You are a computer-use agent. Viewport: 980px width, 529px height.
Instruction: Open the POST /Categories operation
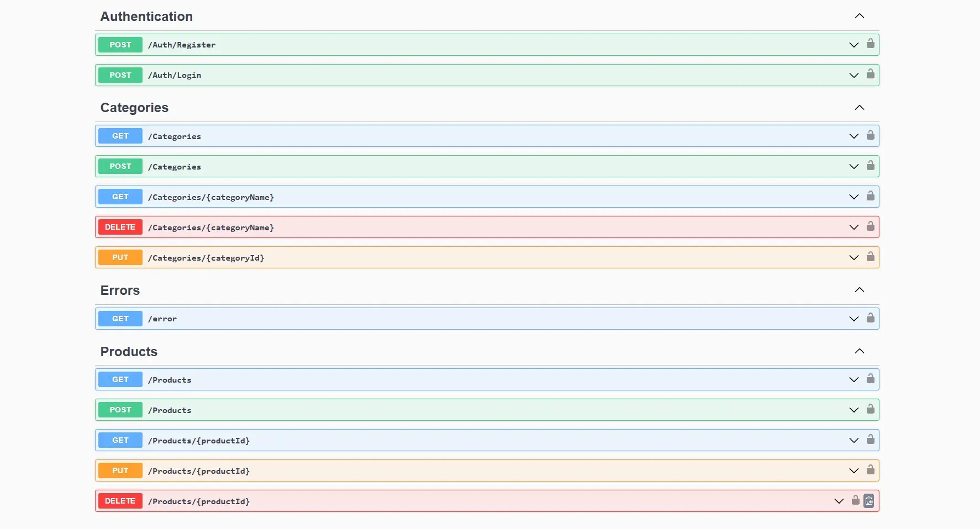[x=487, y=166]
